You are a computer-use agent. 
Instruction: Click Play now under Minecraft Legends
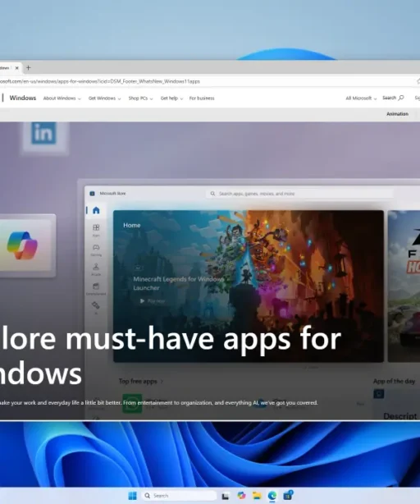click(x=153, y=301)
